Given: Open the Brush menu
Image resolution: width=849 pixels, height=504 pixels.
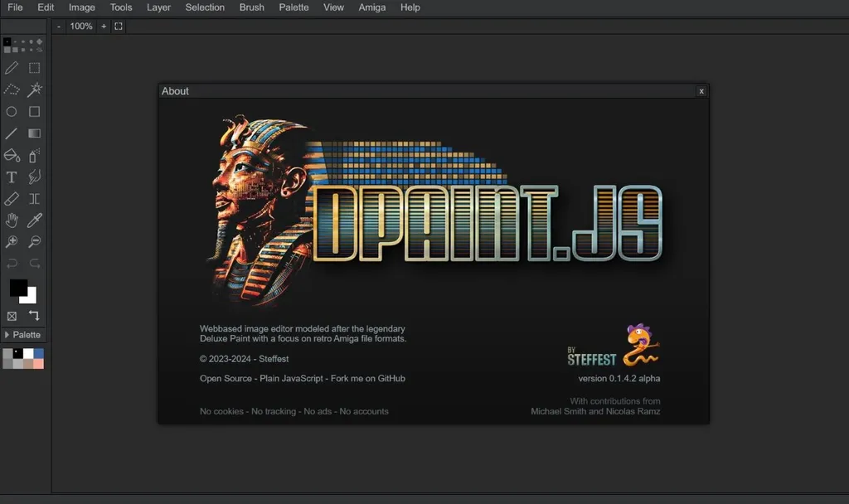Looking at the screenshot, I should (x=251, y=7).
